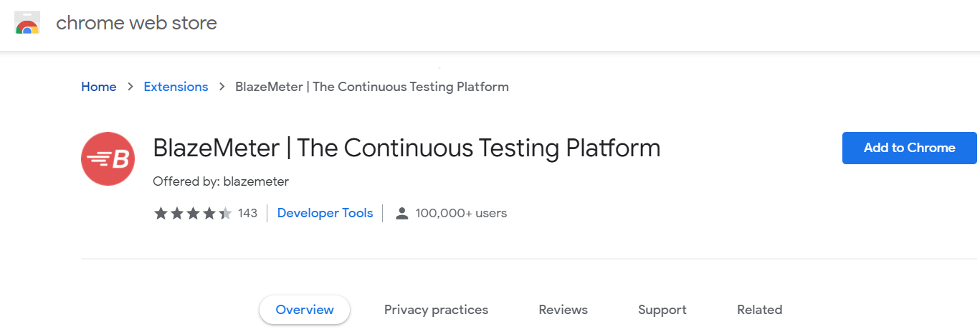
Task: Click the chevron after Home breadcrumb
Action: pyautogui.click(x=130, y=87)
